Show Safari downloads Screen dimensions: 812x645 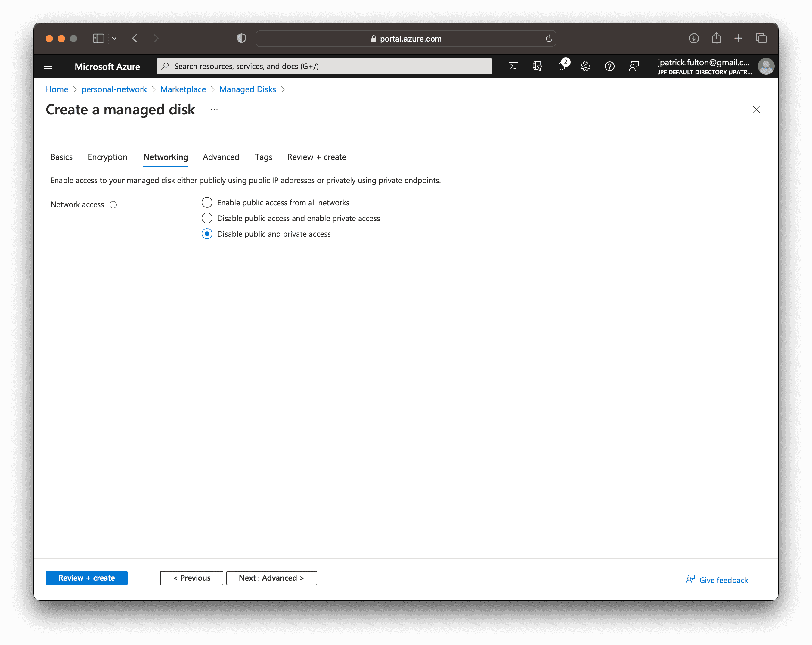694,39
